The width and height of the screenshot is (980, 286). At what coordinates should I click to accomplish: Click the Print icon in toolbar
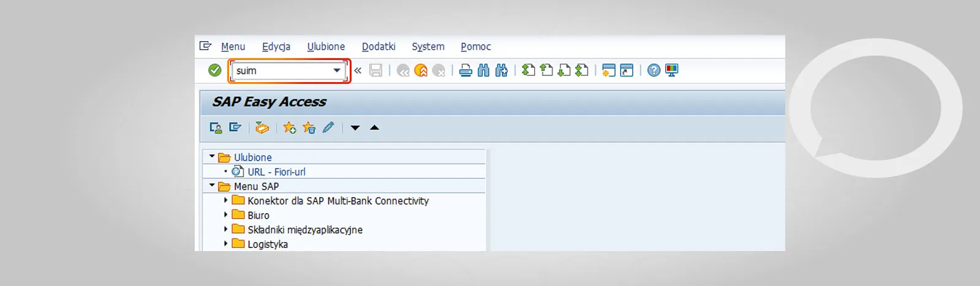pos(466,71)
